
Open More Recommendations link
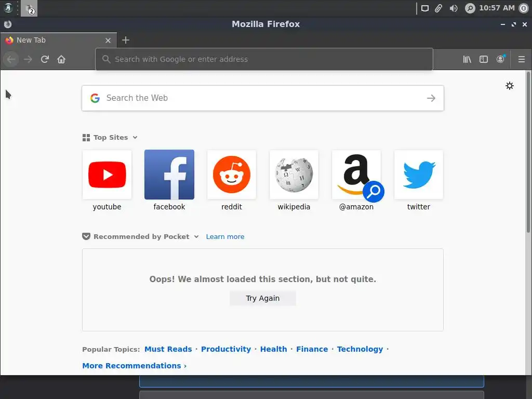click(x=135, y=366)
